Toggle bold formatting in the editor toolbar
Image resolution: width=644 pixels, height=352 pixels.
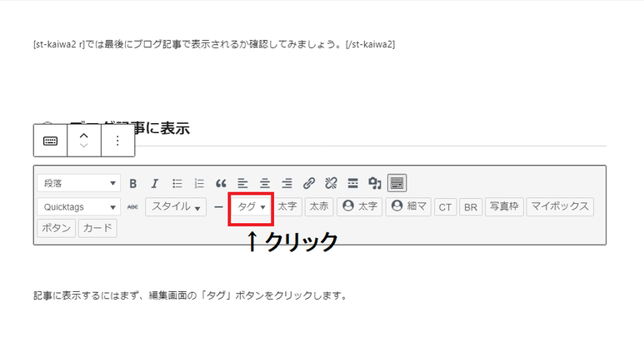132,183
